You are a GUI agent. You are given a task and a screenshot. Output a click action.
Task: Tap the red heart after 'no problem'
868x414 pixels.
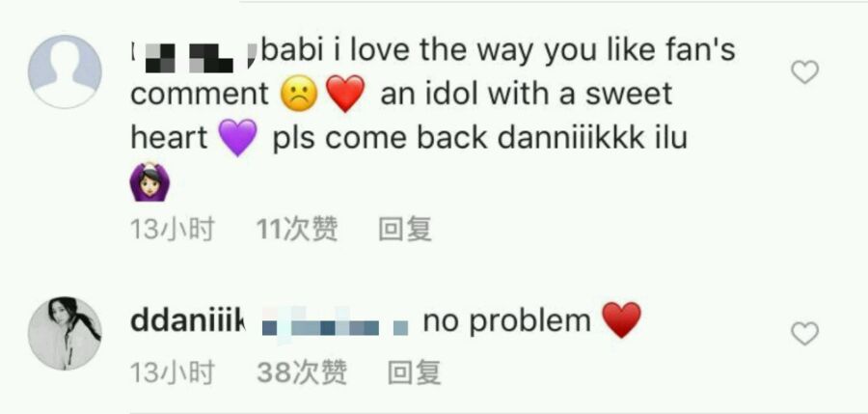coord(621,320)
